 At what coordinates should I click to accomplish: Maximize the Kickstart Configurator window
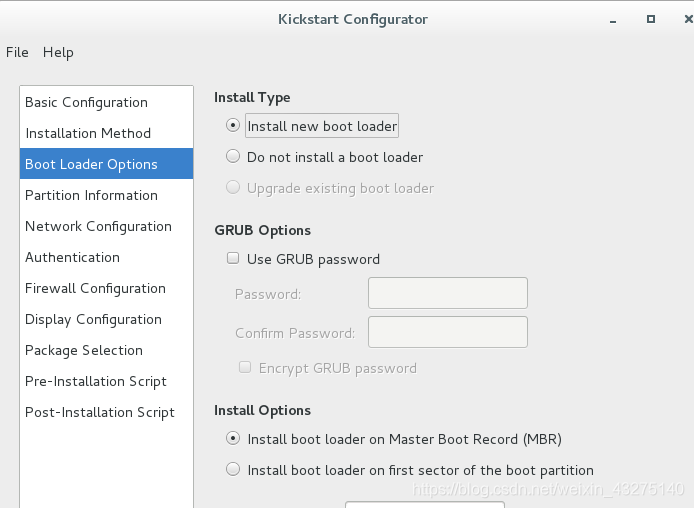click(x=650, y=19)
